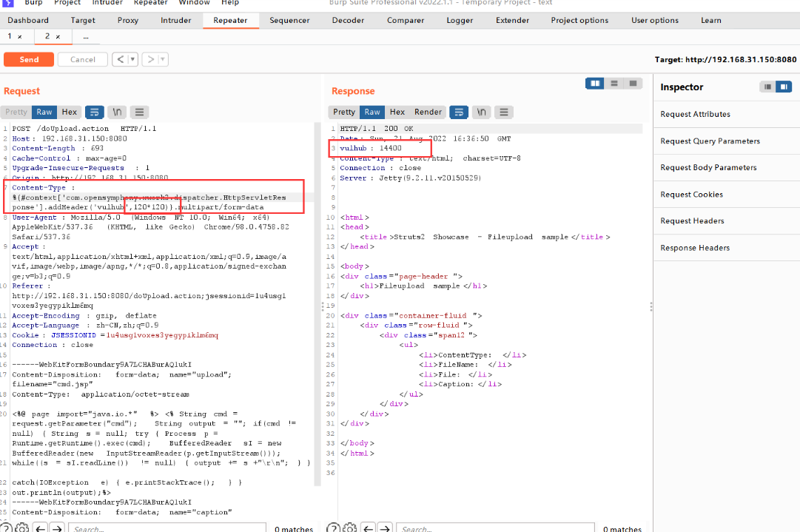Image resolution: width=800 pixels, height=532 pixels.
Task: Click the Response search input field
Action: [495, 528]
